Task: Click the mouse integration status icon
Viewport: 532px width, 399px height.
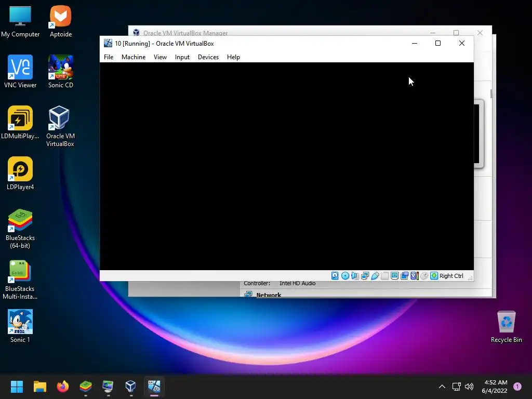Action: click(x=424, y=276)
